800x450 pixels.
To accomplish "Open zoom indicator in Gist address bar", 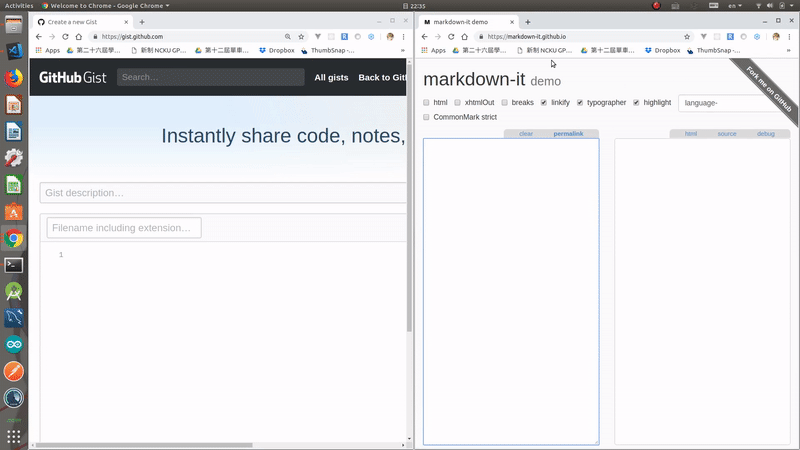I will [288, 37].
